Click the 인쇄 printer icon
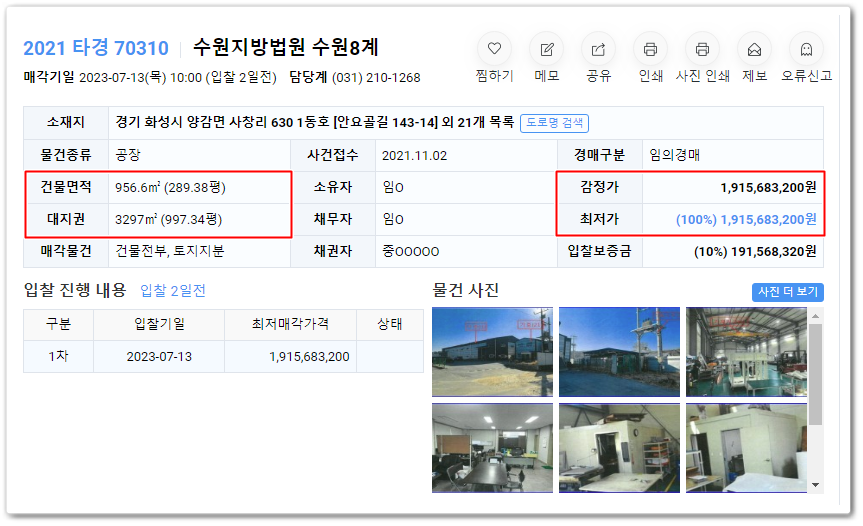 (x=651, y=50)
